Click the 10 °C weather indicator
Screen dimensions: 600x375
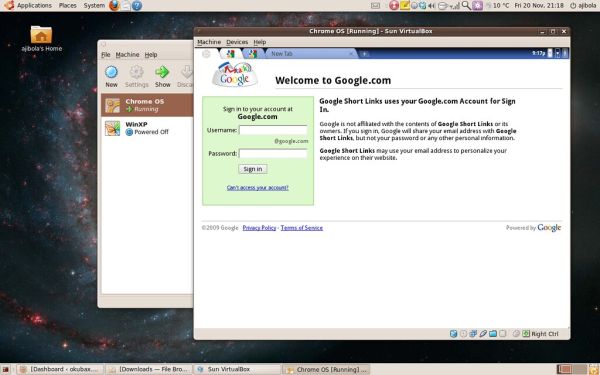497,5
